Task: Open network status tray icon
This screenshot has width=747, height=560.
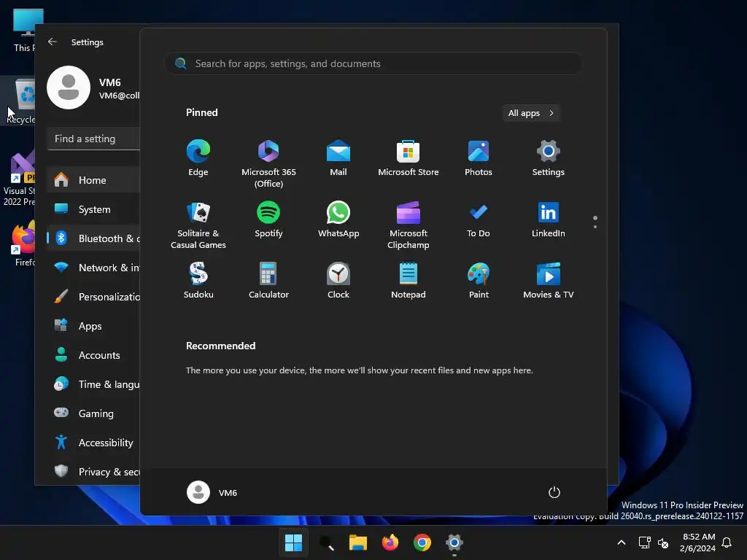Action: click(x=644, y=542)
